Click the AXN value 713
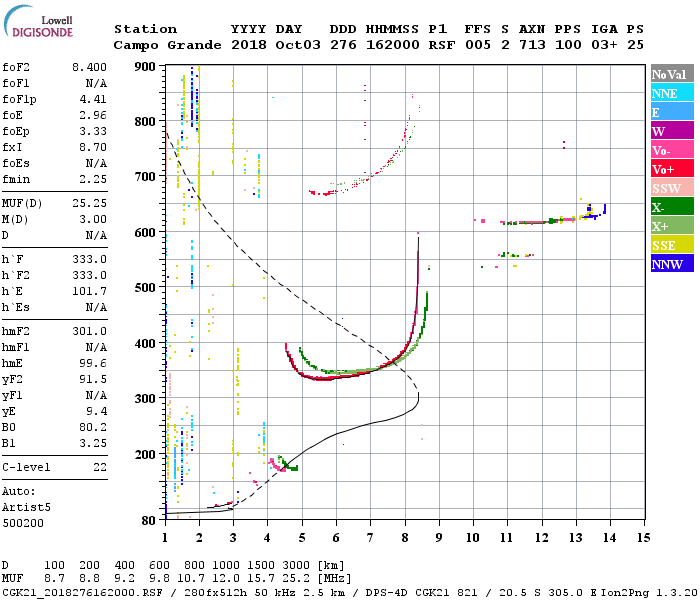The image size is (700, 600). [x=532, y=45]
